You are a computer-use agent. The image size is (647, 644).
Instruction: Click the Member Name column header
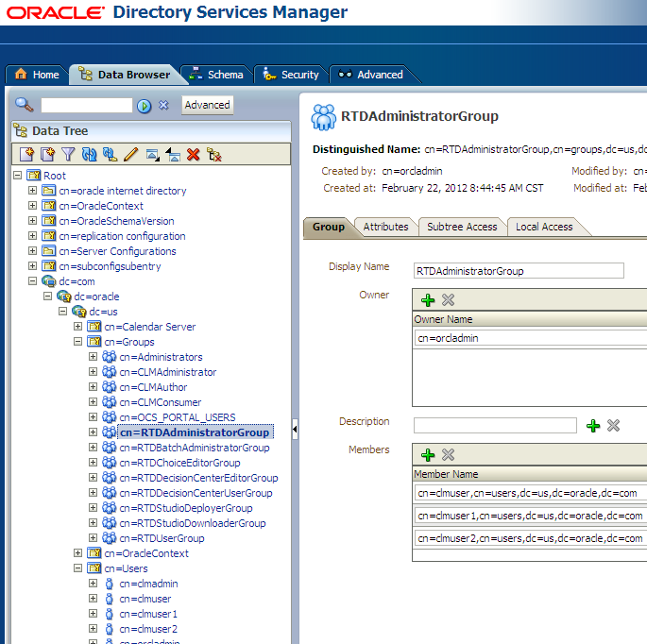pos(530,474)
